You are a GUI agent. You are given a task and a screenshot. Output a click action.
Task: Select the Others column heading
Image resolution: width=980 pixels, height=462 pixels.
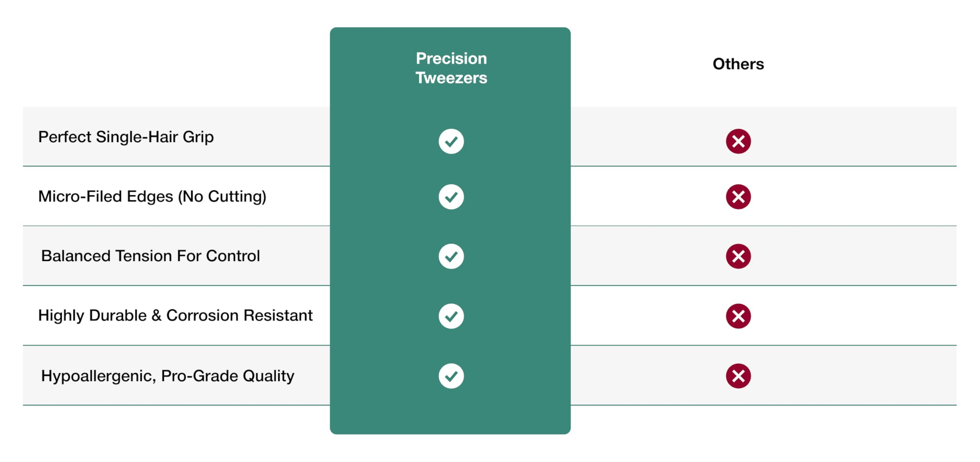pyautogui.click(x=738, y=64)
